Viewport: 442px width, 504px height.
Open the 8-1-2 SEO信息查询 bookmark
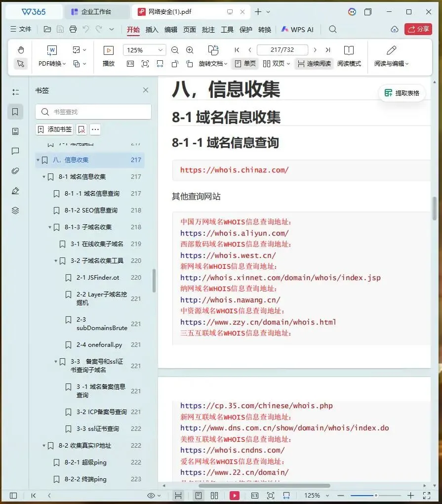[x=91, y=210]
